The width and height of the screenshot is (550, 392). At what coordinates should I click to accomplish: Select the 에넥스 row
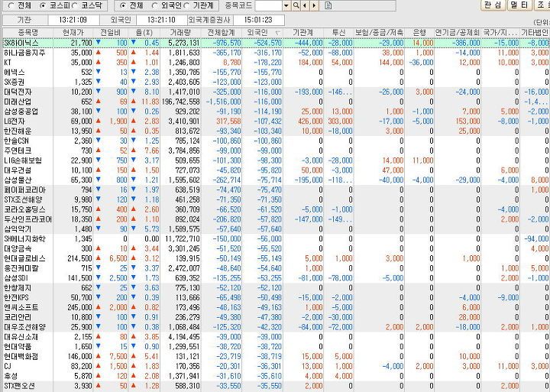(x=276, y=73)
